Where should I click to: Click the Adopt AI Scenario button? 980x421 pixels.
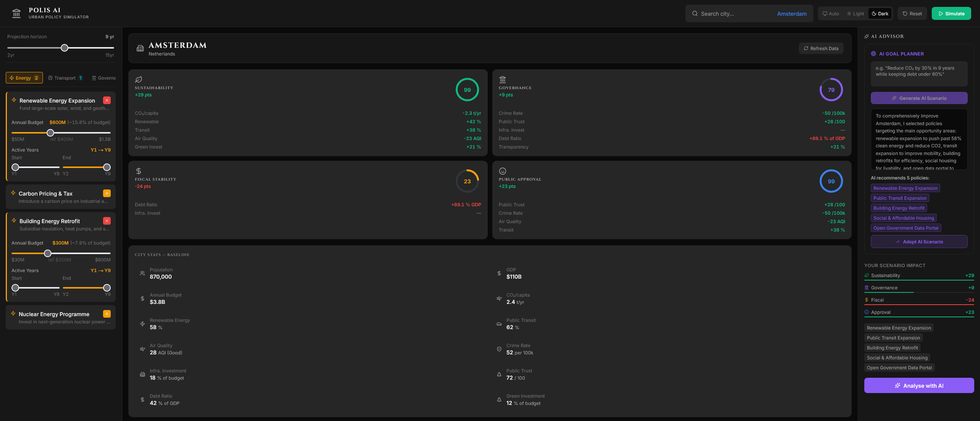(919, 242)
